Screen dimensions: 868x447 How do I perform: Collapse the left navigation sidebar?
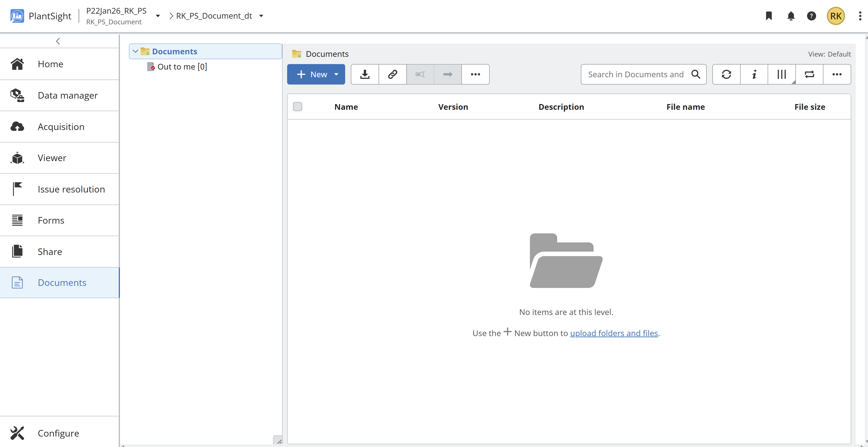point(58,41)
